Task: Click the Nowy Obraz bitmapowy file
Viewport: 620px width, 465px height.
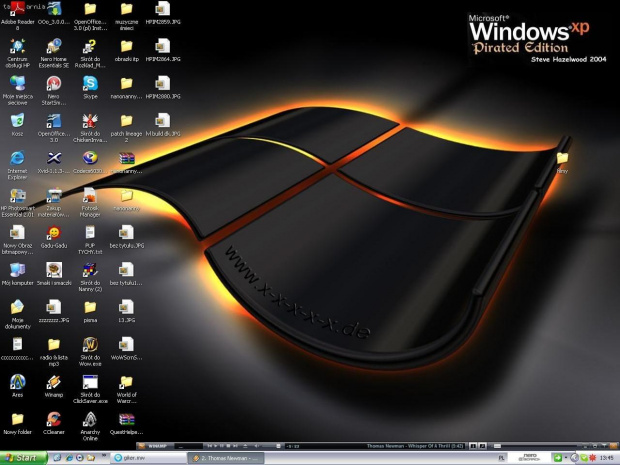Action: tap(17, 240)
